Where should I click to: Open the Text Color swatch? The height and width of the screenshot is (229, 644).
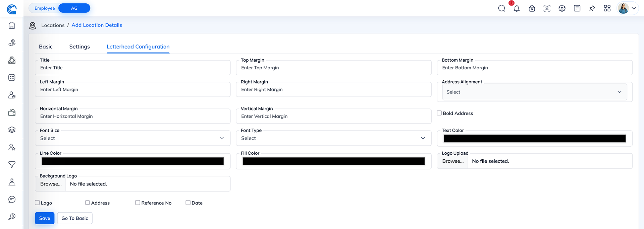534,139
